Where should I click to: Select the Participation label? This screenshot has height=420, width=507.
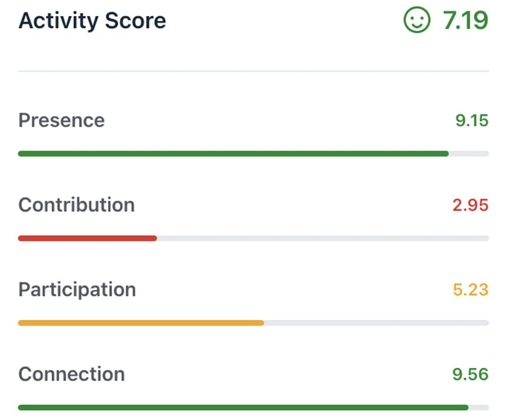tap(77, 290)
